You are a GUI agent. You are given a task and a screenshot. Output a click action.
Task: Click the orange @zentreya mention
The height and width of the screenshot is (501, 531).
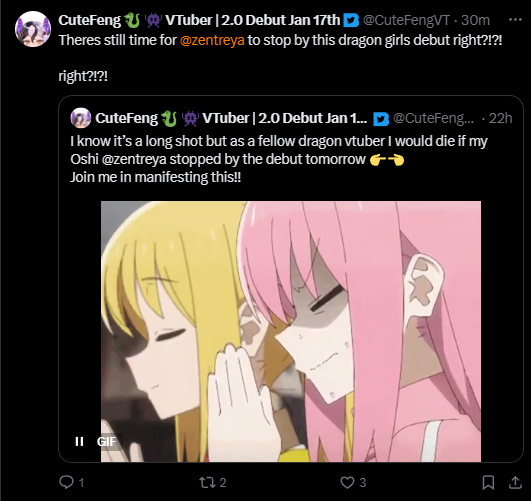212,40
